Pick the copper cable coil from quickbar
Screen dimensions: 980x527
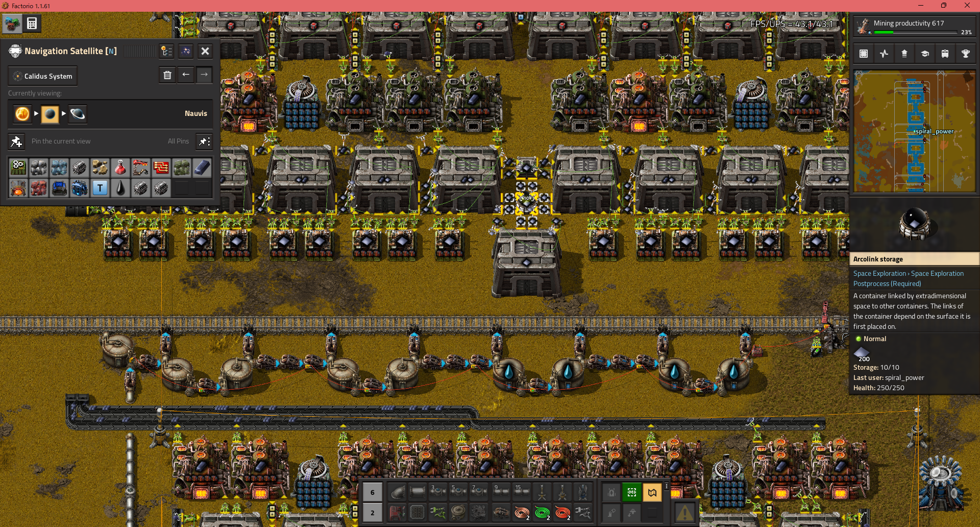(x=522, y=513)
